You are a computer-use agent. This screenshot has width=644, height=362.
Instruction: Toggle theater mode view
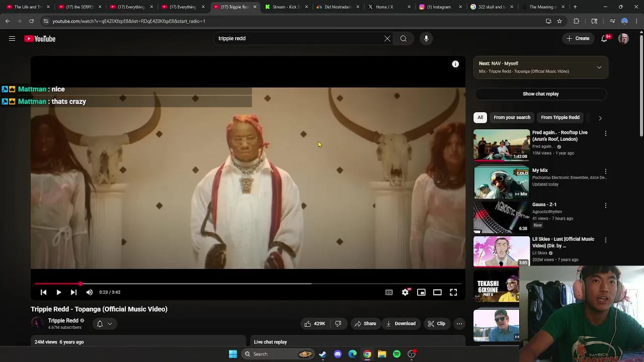pos(437,292)
